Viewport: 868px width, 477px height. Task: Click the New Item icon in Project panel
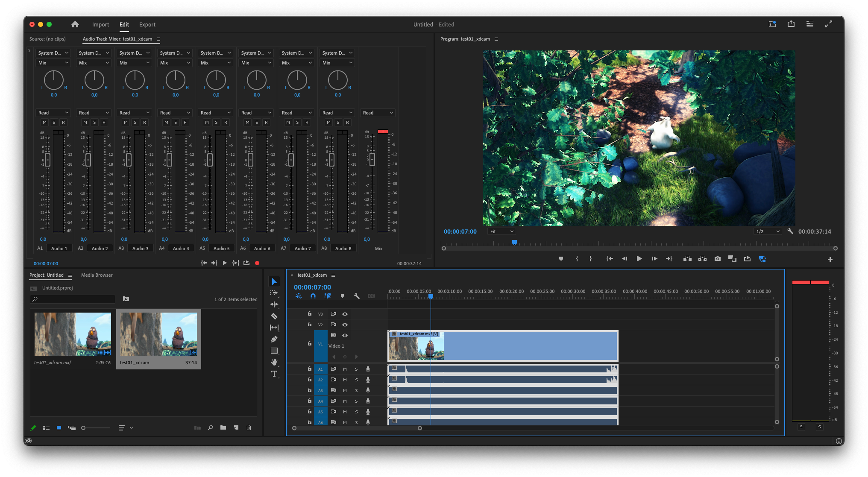coord(236,427)
